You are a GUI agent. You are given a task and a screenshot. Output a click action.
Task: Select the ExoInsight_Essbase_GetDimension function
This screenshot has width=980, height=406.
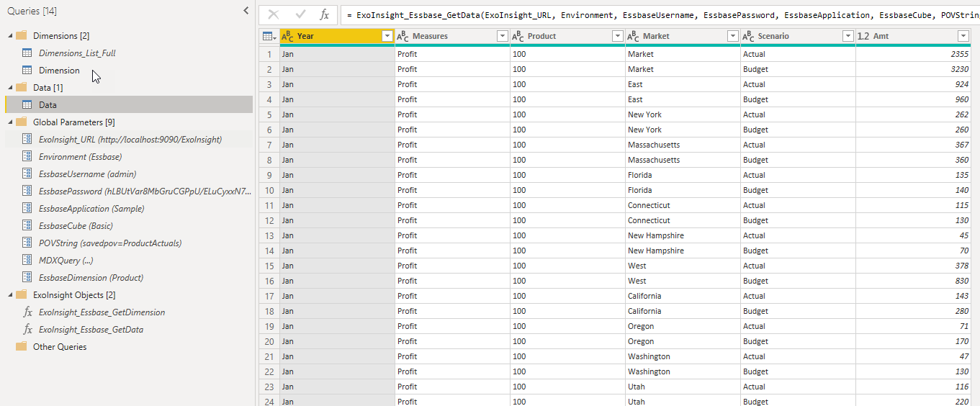coord(102,312)
